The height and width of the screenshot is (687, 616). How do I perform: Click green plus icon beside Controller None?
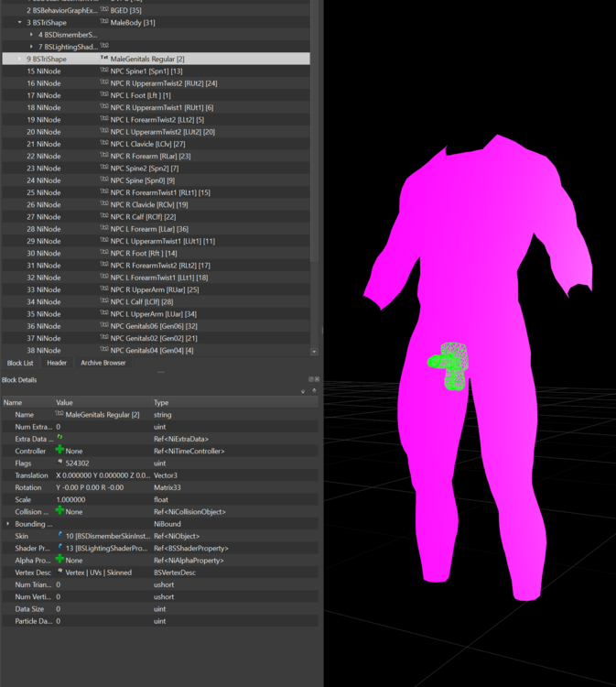tap(59, 450)
